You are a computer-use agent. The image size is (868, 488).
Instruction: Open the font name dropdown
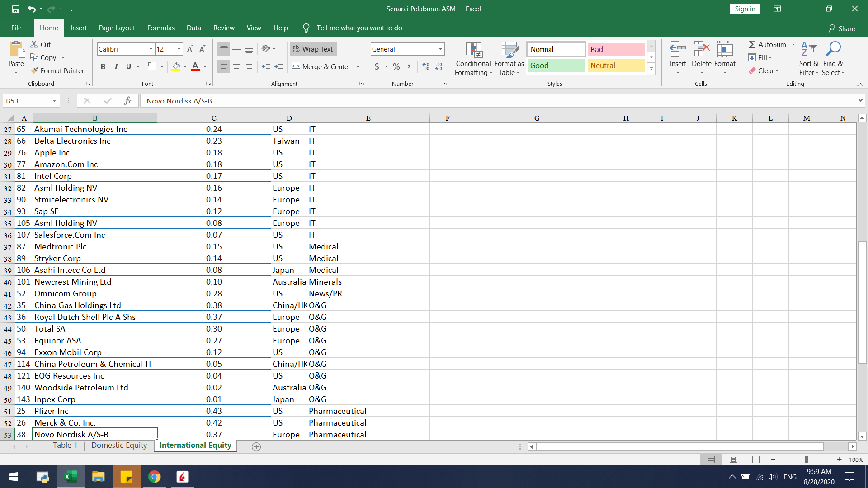[x=151, y=49]
